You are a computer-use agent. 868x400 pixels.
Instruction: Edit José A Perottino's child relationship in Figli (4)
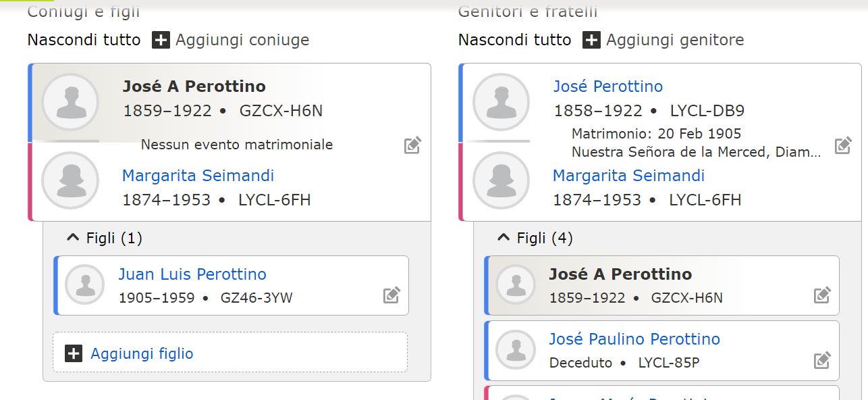pyautogui.click(x=822, y=295)
